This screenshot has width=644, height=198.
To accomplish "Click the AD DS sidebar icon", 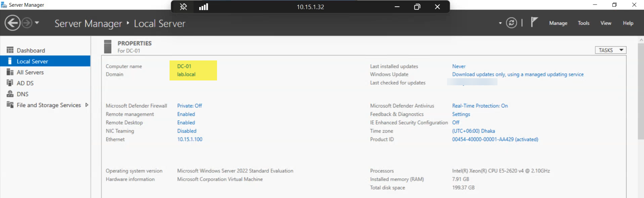I will (x=10, y=83).
